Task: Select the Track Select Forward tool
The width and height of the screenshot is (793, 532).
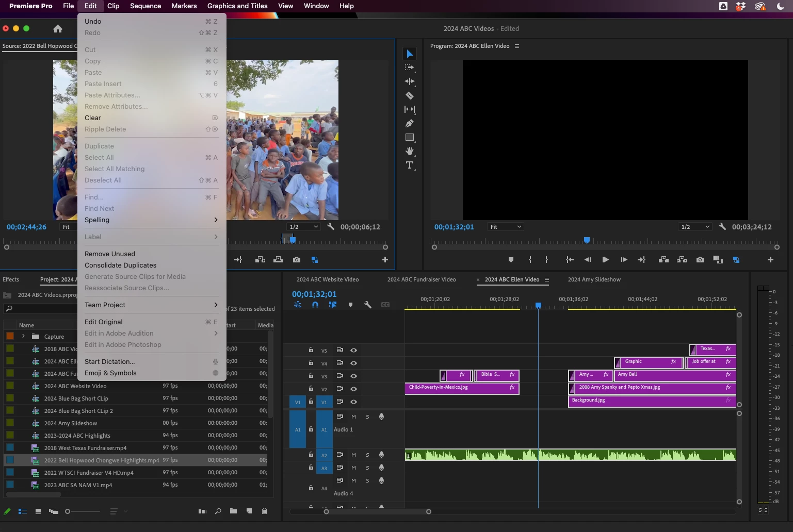Action: (410, 68)
